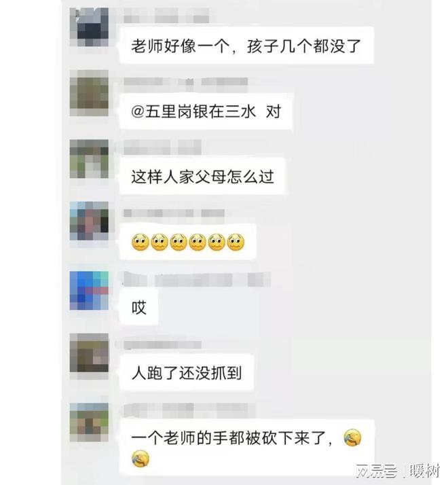Tap the avatar of the emoji message sender
This screenshot has width=448, height=485.
[x=89, y=221]
